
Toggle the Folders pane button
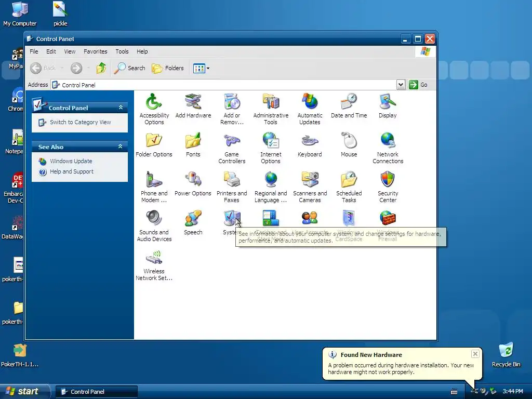[168, 68]
